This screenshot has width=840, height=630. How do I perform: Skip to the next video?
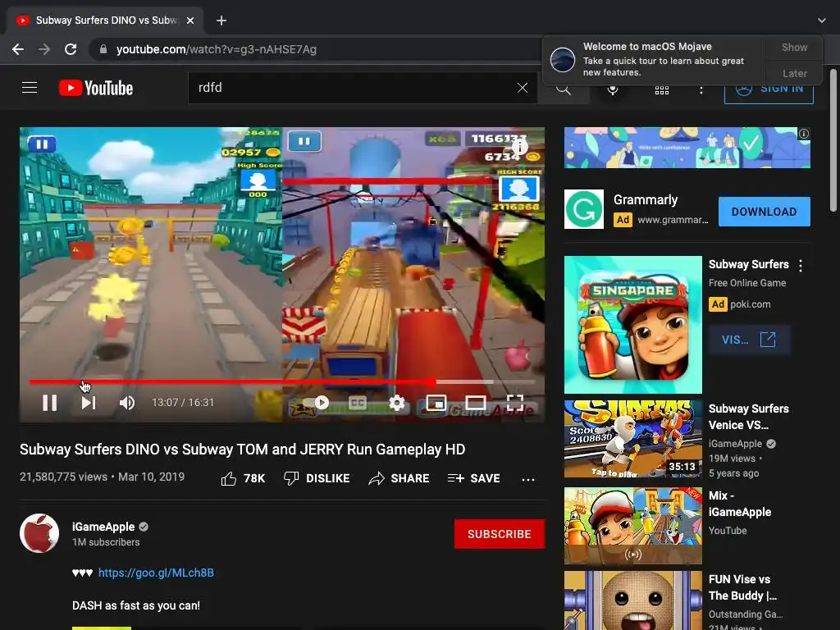click(89, 402)
